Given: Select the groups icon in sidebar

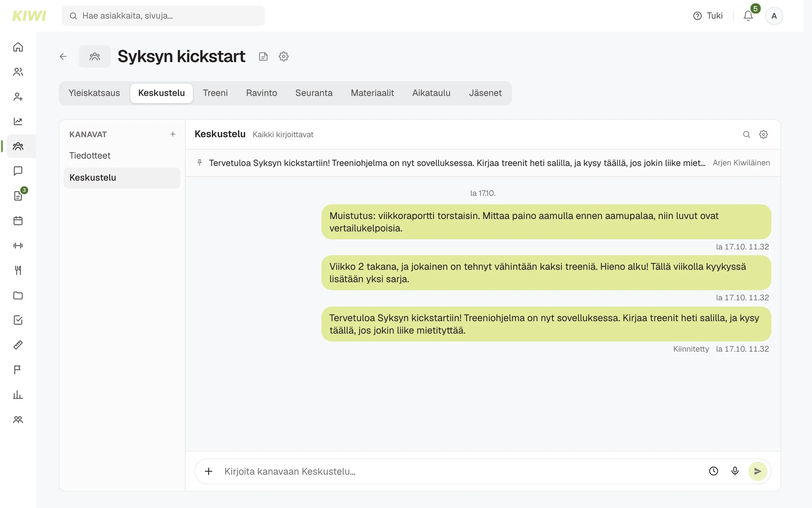Looking at the screenshot, I should (x=18, y=146).
